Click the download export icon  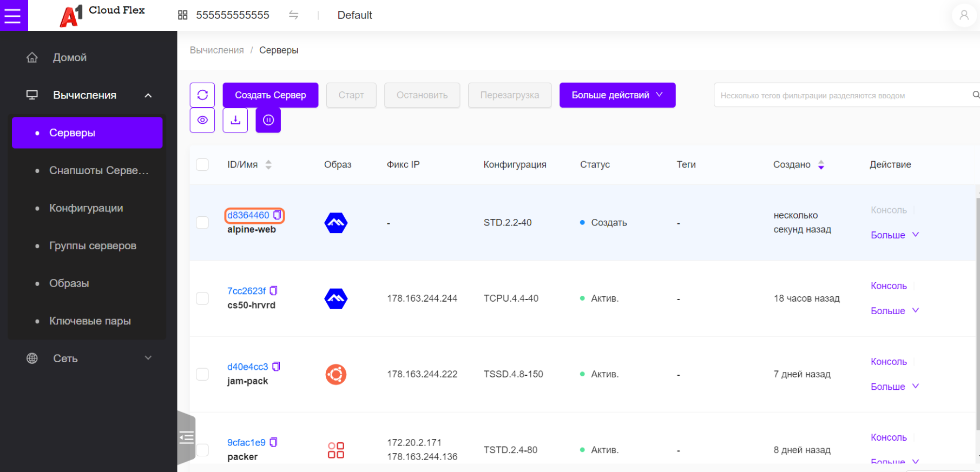[235, 120]
